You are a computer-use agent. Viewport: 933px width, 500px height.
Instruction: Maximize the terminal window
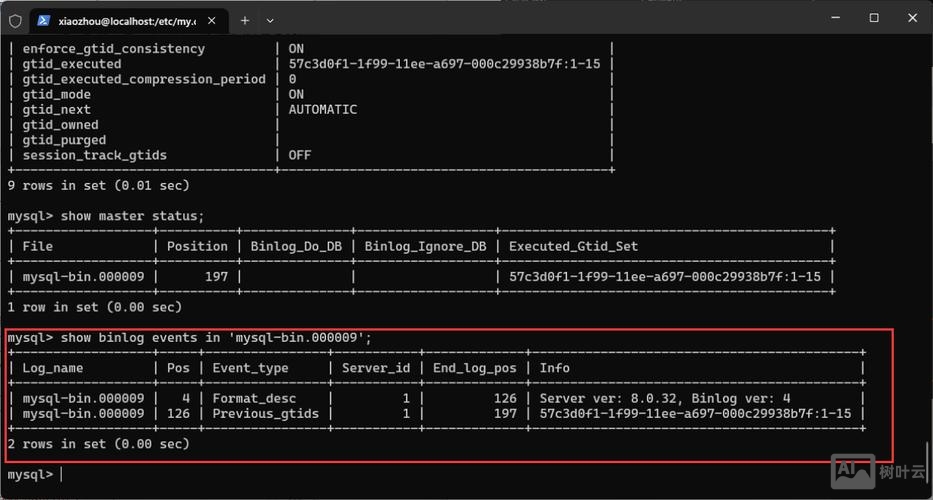[873, 18]
